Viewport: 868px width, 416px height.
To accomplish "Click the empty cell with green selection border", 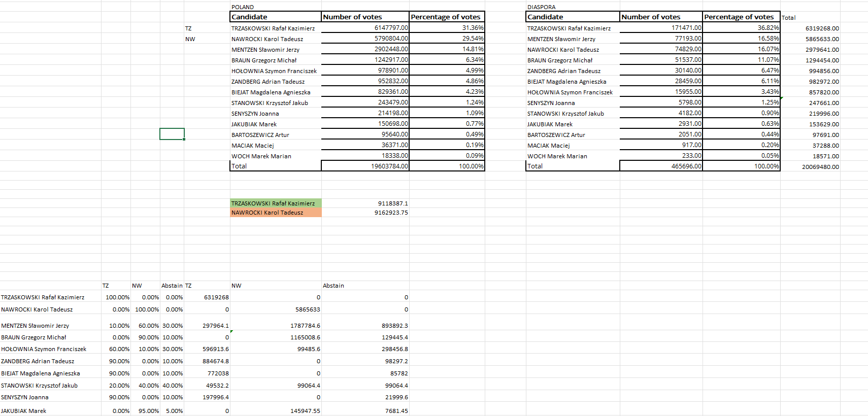I will pyautogui.click(x=172, y=134).
